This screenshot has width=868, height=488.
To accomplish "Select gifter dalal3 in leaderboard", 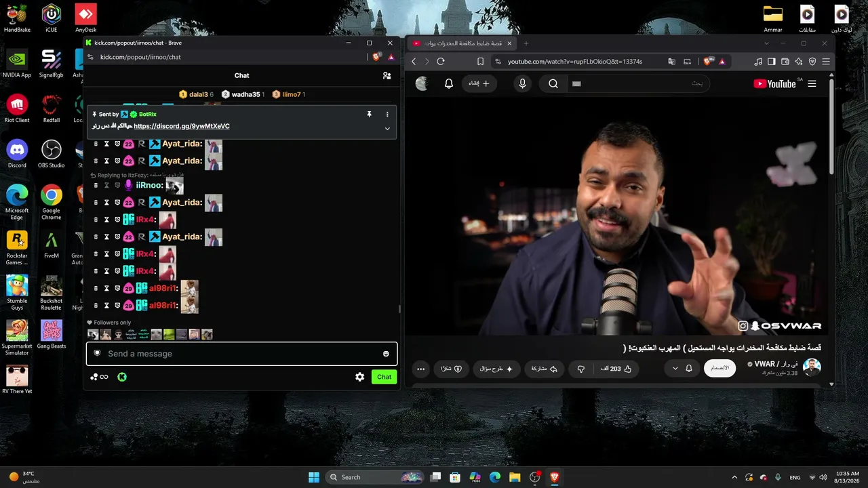I will 196,94.
